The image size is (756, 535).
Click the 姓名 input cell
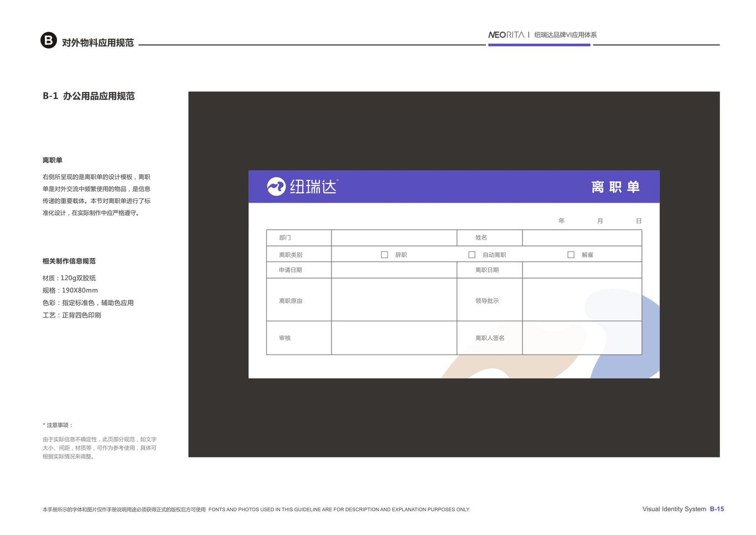[582, 238]
